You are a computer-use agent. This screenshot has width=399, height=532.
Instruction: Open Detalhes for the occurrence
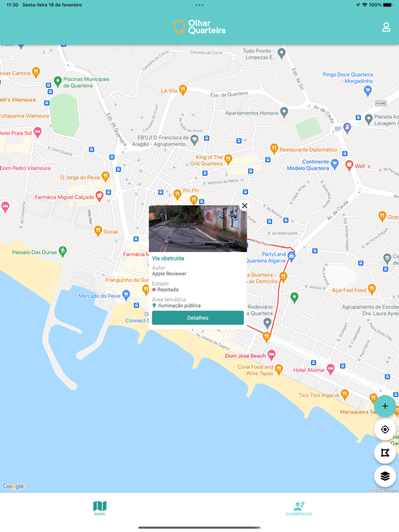tap(198, 318)
